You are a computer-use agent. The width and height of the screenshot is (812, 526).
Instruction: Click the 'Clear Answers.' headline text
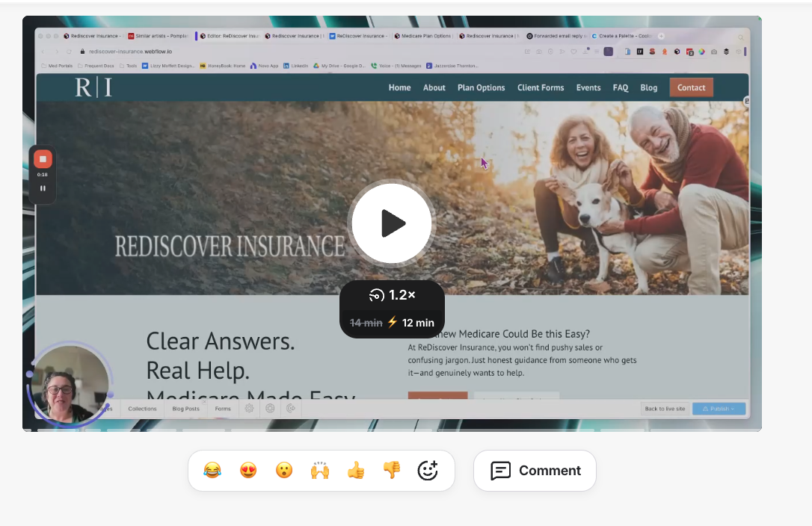pos(221,341)
